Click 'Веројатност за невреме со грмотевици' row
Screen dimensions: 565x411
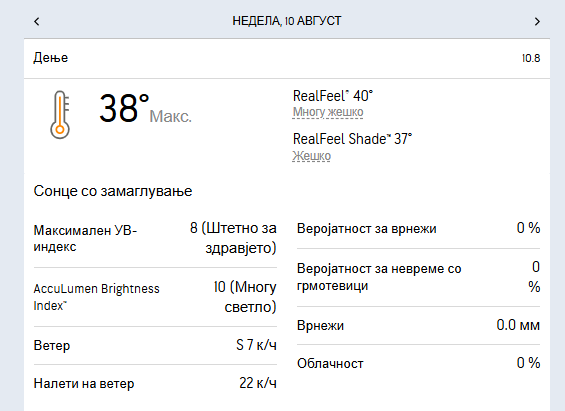pos(418,277)
